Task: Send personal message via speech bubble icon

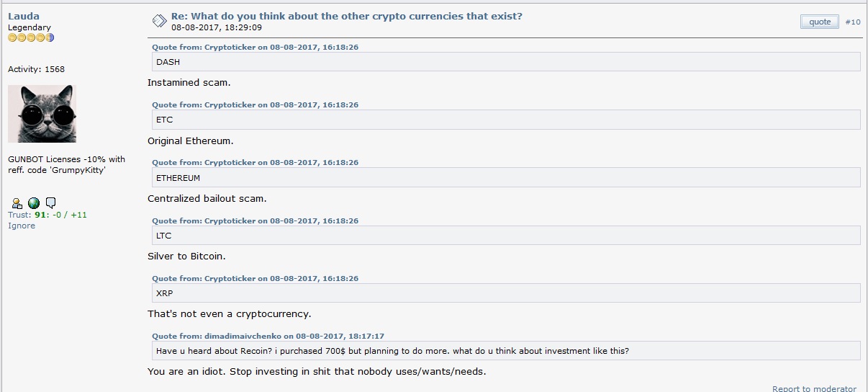Action: [x=50, y=203]
